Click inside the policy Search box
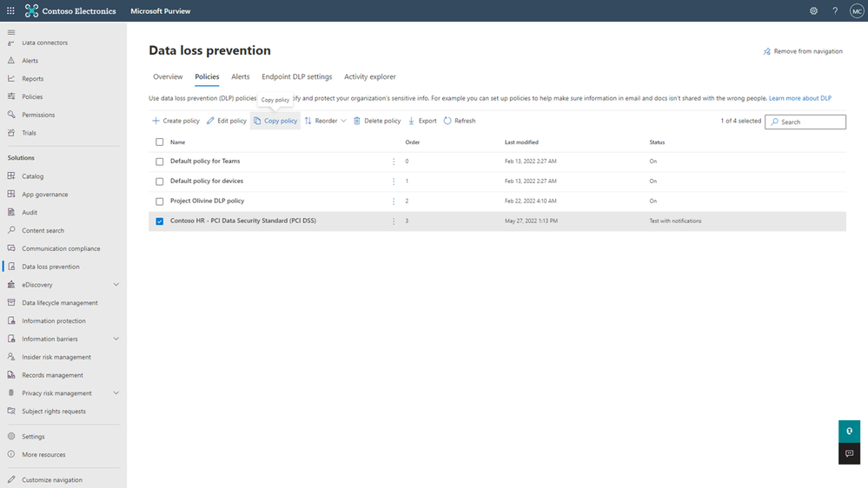 805,122
